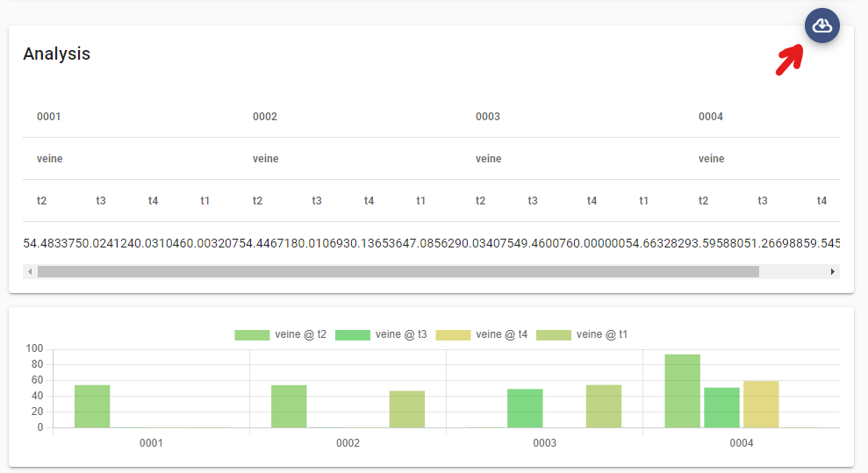Click the yellow t4 bar in group 0004

point(761,404)
